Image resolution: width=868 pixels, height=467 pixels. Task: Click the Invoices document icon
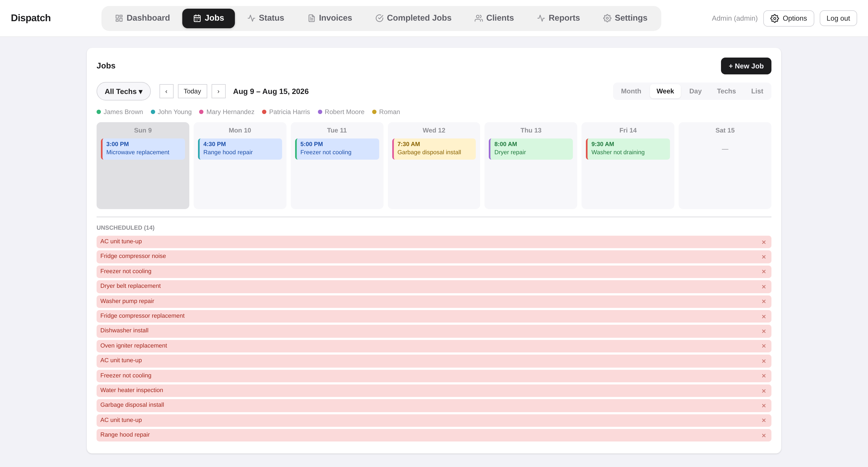tap(311, 18)
